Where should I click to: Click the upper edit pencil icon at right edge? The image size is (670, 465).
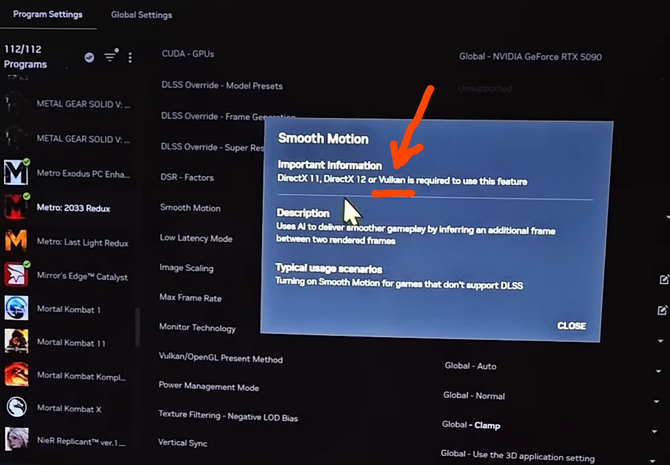click(x=664, y=280)
